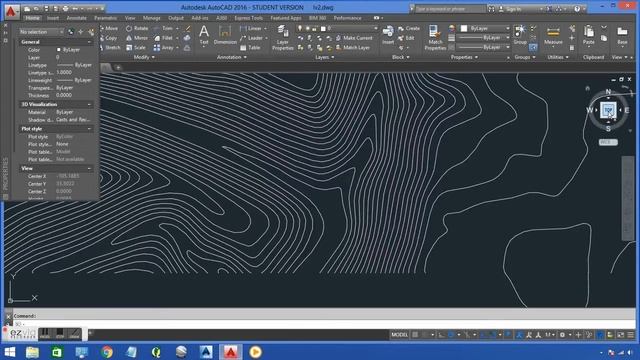Switch to the Annotate ribbon tab

pos(77,18)
